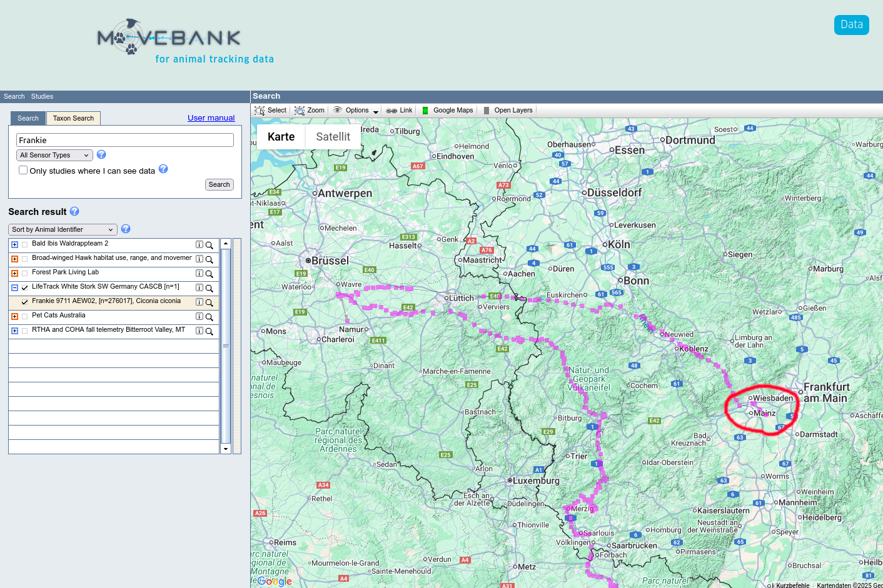Activate the Select tool in map toolbar
The width and height of the screenshot is (883, 588).
(270, 111)
